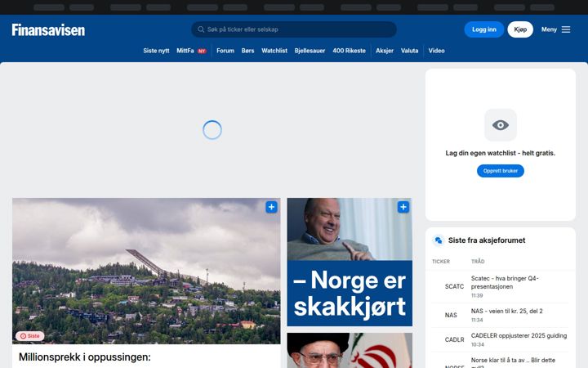Viewport: 588px width, 368px height.
Task: Open 'Siste fra aksjeforumet' heading
Action: (x=487, y=240)
